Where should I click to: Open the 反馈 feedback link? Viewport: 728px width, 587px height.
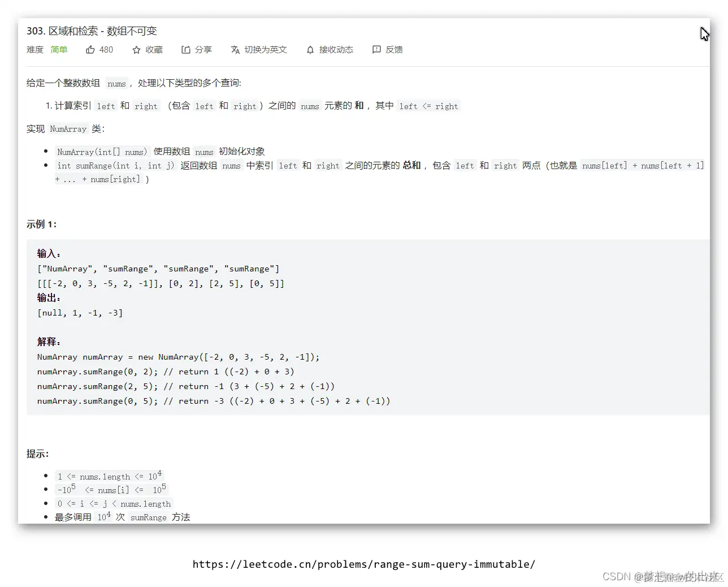394,50
